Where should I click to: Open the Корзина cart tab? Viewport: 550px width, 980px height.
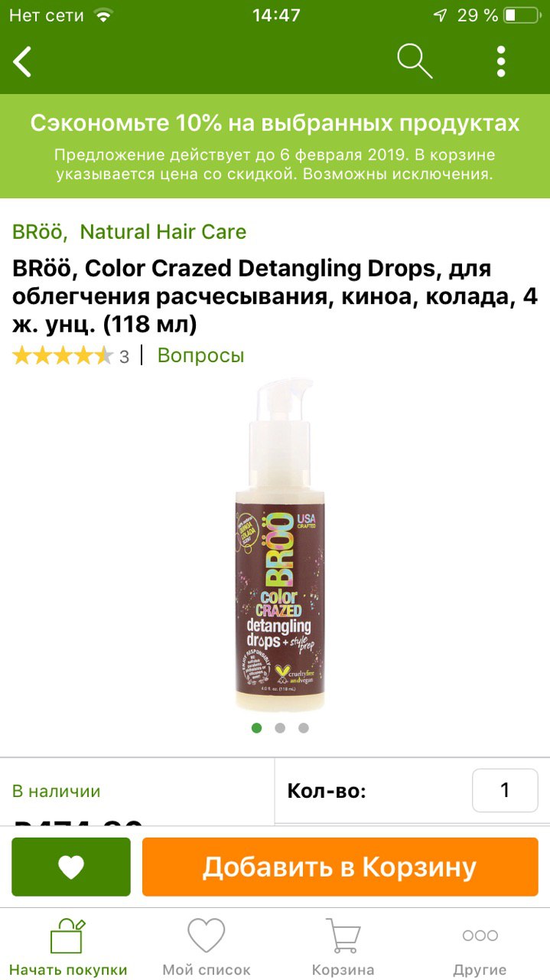[343, 947]
